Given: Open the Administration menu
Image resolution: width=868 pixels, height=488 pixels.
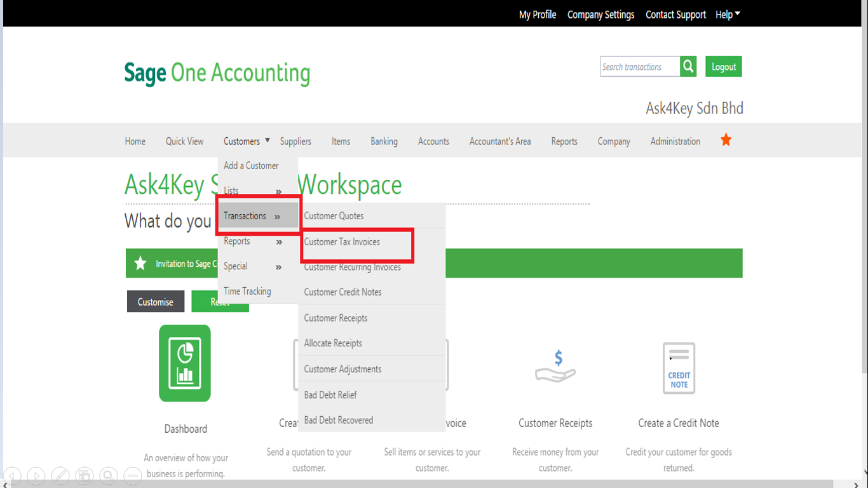Looking at the screenshot, I should (x=675, y=141).
